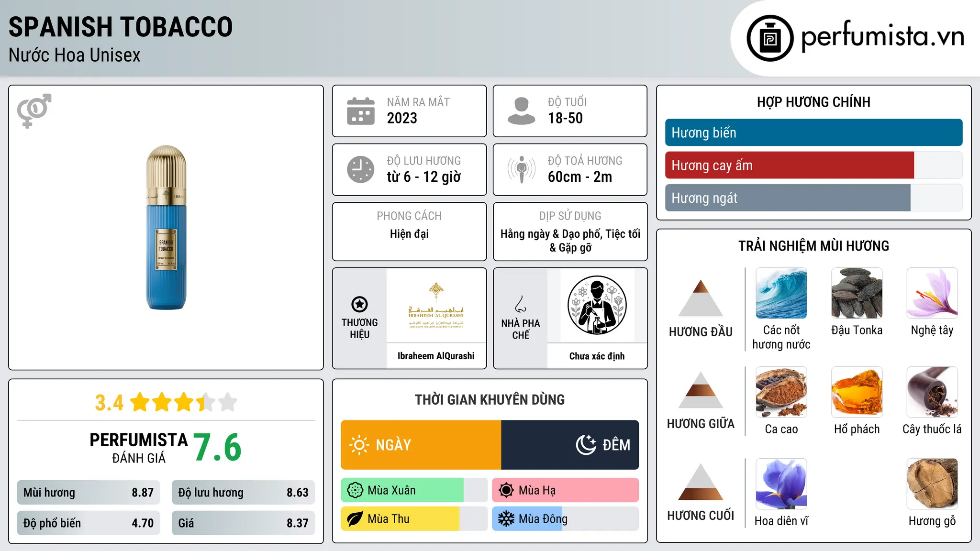Select the ocean wave note image

pyautogui.click(x=781, y=293)
